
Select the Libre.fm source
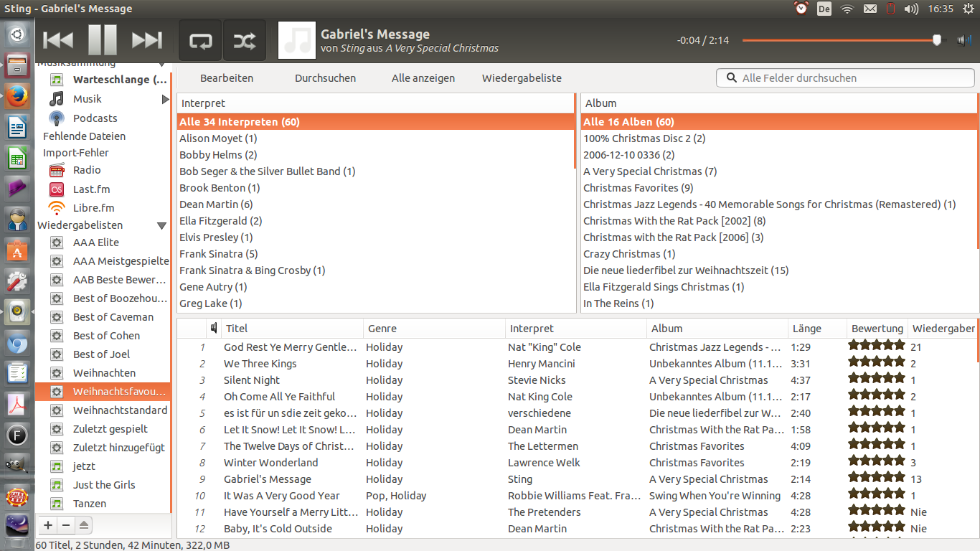coord(93,208)
